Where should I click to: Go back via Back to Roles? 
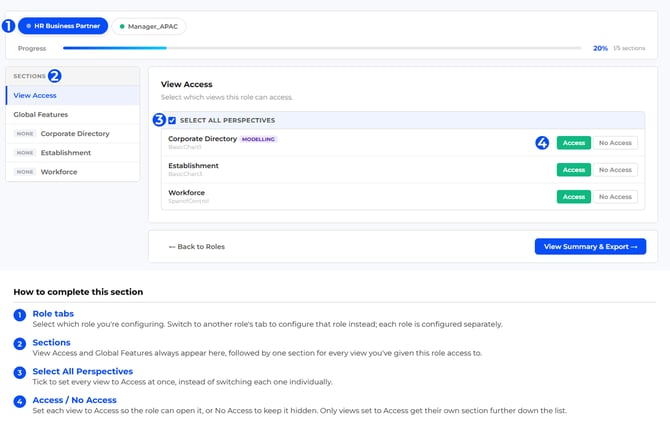point(197,247)
